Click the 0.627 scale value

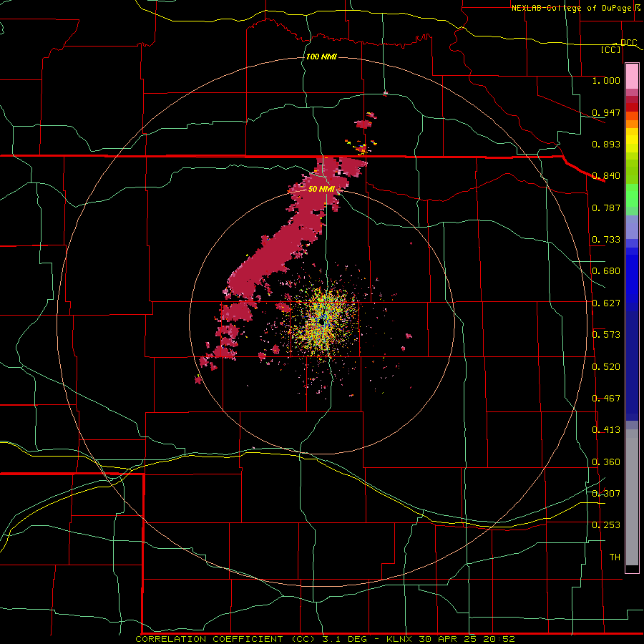pos(606,303)
